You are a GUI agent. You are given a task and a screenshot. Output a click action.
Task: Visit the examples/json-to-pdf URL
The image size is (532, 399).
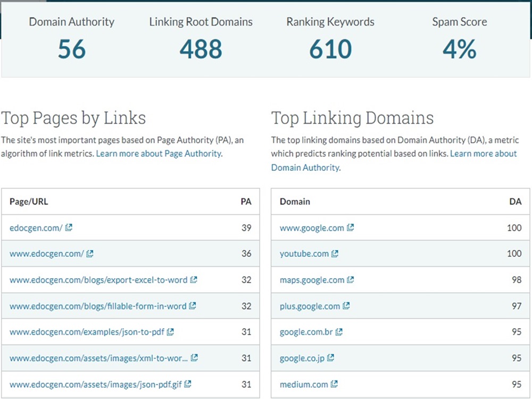[87, 332]
